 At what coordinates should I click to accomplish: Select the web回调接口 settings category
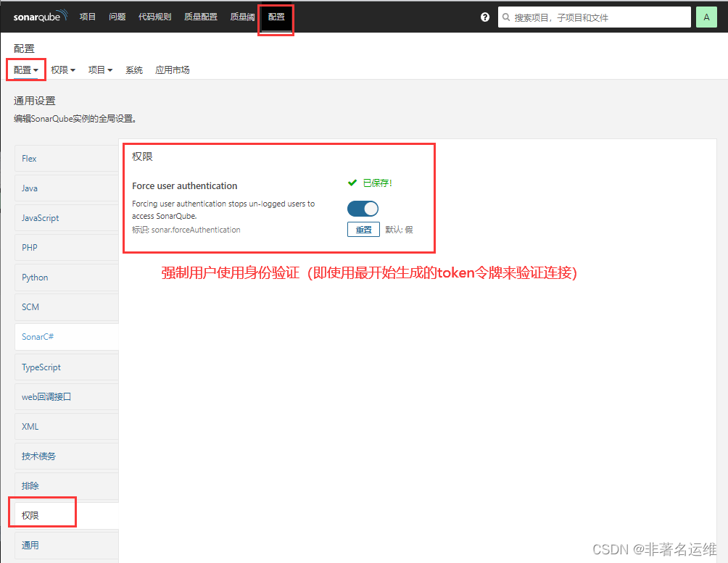click(67, 397)
